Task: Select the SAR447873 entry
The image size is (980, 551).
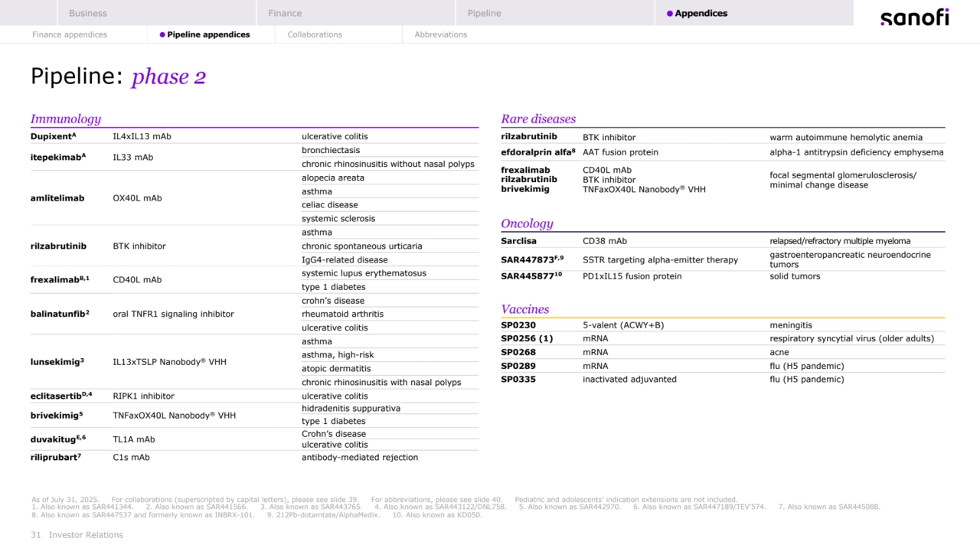Action: (532, 259)
